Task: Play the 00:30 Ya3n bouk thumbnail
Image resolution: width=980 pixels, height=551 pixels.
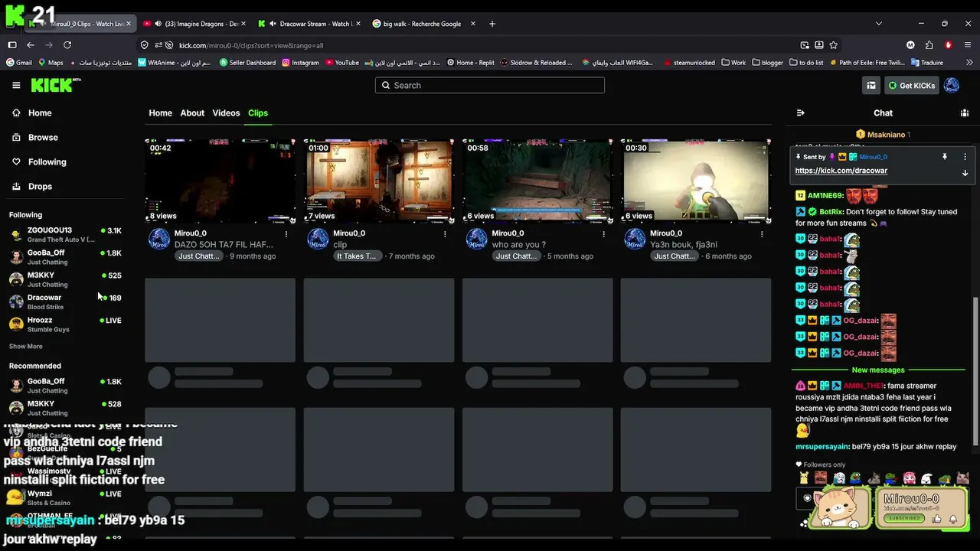Action: pyautogui.click(x=696, y=181)
